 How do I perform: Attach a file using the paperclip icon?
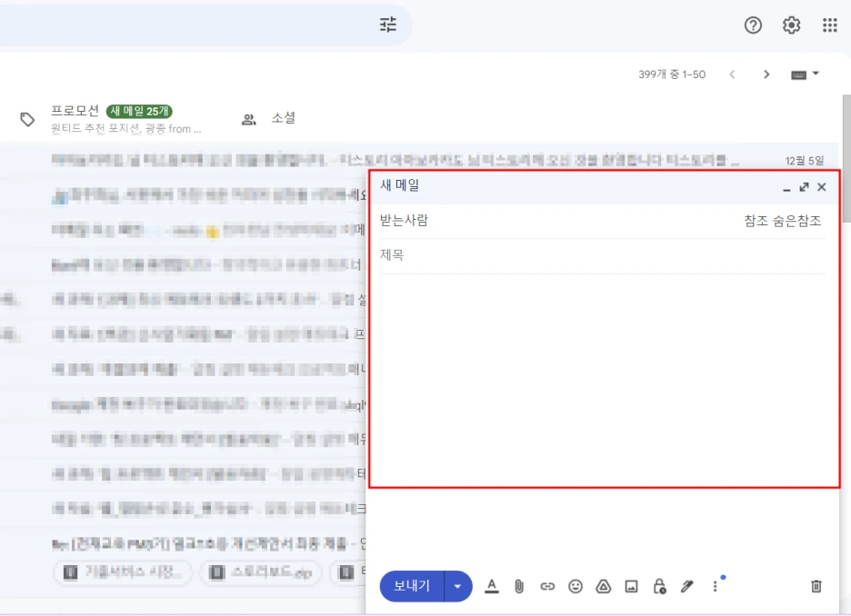coord(519,586)
